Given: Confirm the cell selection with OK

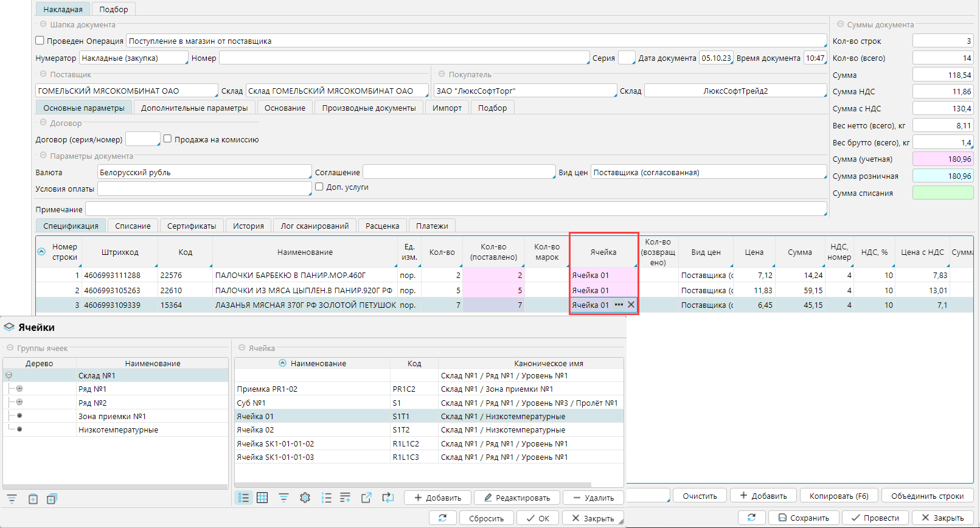Looking at the screenshot, I should tap(538, 518).
